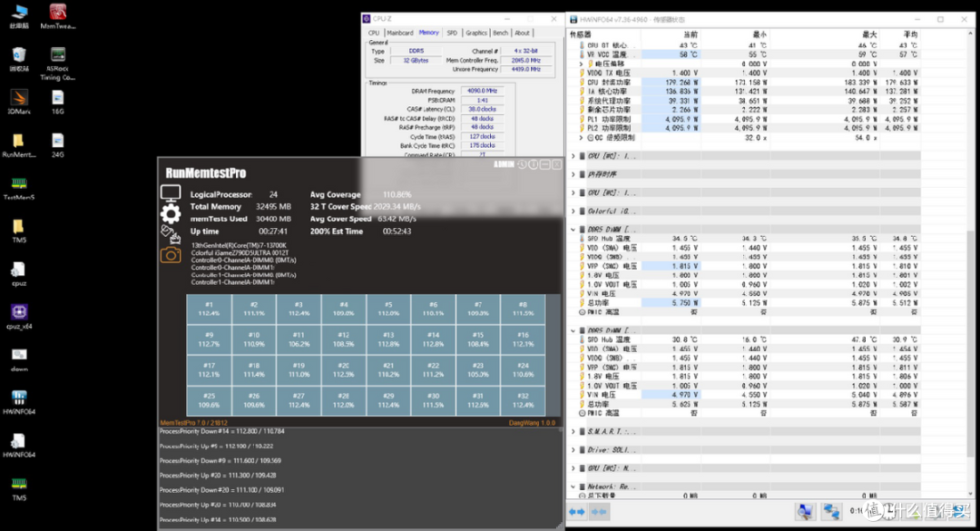Click memtest cell #25 at 109.6%

point(209,400)
